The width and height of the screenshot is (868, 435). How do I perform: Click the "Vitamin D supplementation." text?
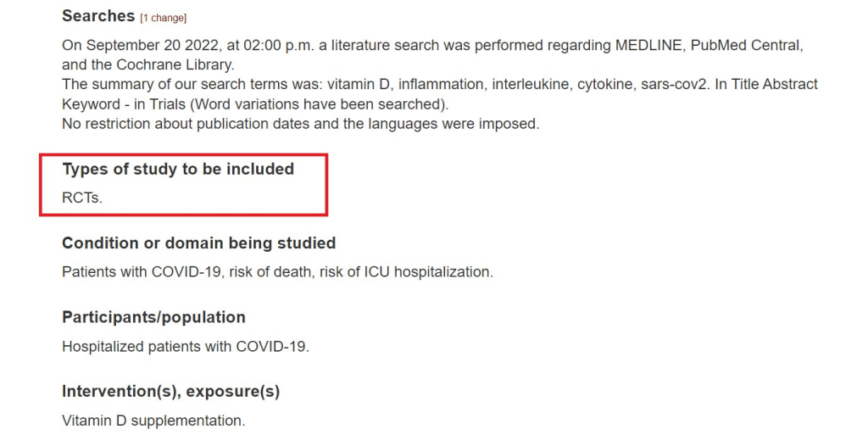(153, 421)
